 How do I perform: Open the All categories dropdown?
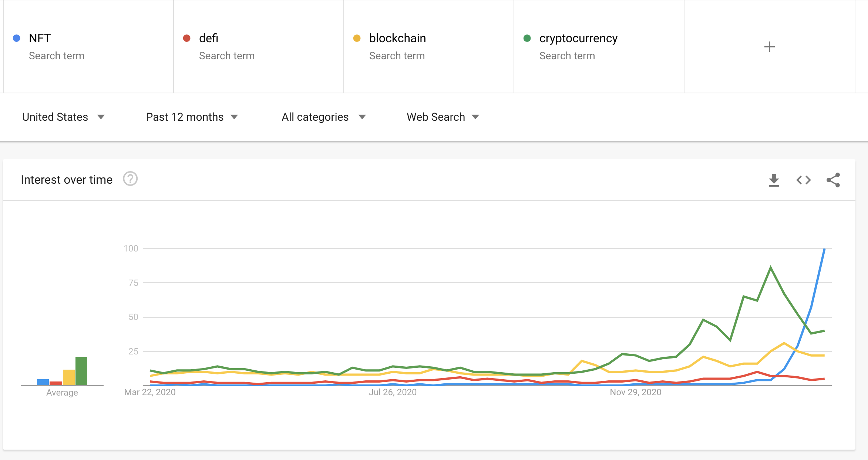pos(323,117)
